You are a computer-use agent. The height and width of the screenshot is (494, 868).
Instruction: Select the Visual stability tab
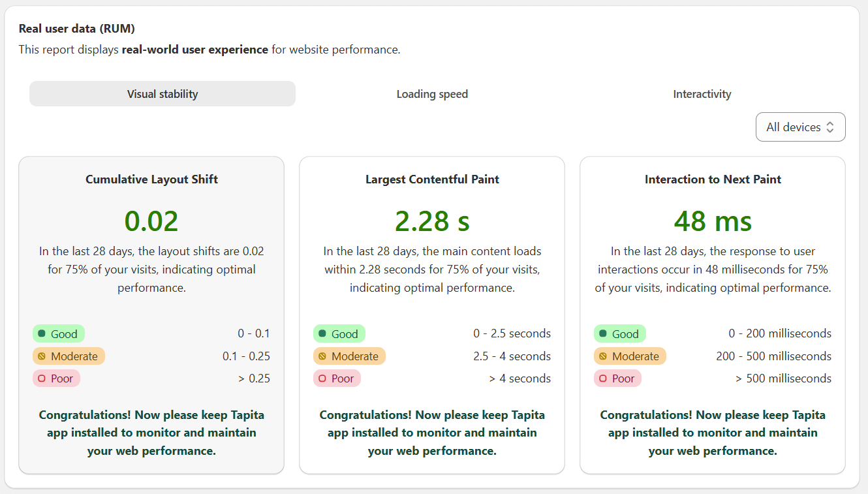pyautogui.click(x=162, y=93)
